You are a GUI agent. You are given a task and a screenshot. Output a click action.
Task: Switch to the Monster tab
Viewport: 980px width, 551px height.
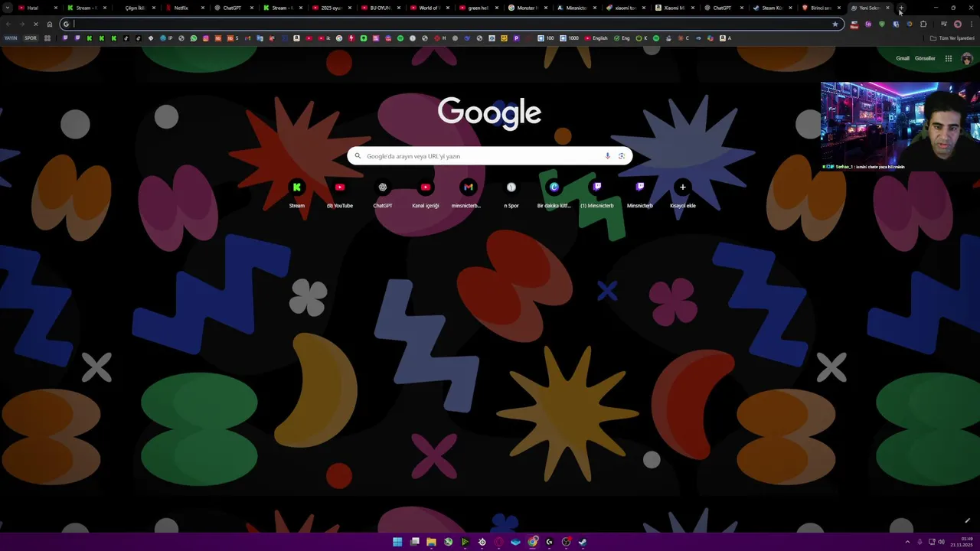[x=526, y=8]
